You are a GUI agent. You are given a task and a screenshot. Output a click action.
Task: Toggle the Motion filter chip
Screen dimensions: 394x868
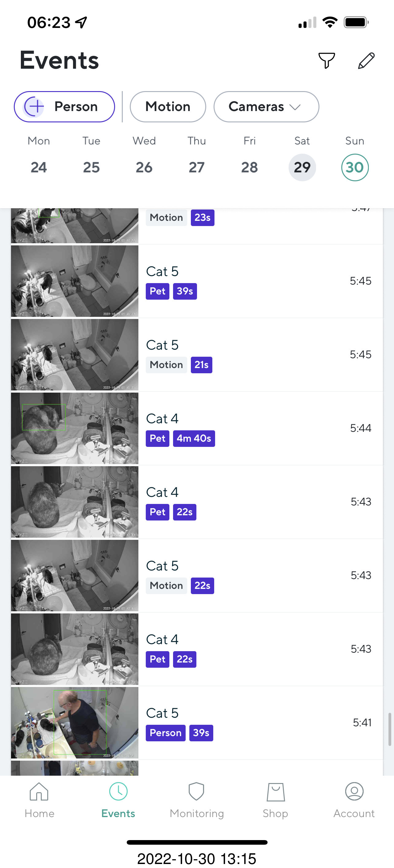(168, 107)
